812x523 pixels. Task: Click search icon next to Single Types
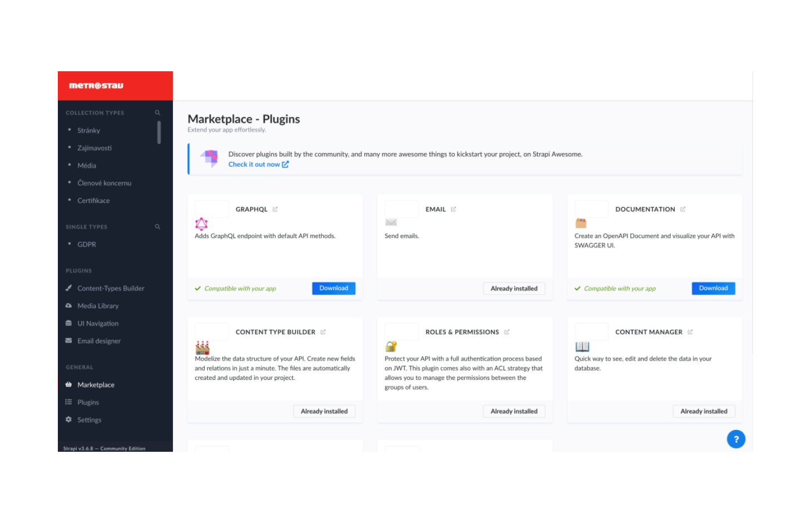(157, 227)
